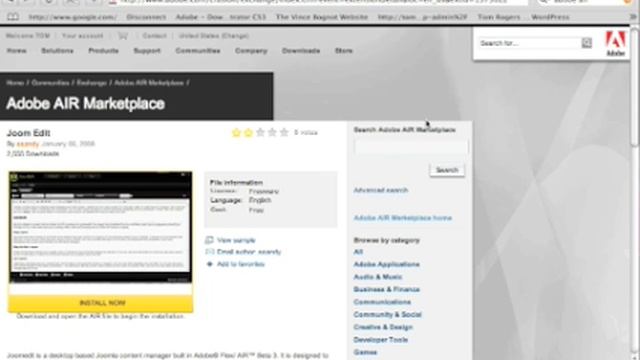Open the google.com bookmark
Viewport: 640px width, 360px height.
tap(73, 17)
